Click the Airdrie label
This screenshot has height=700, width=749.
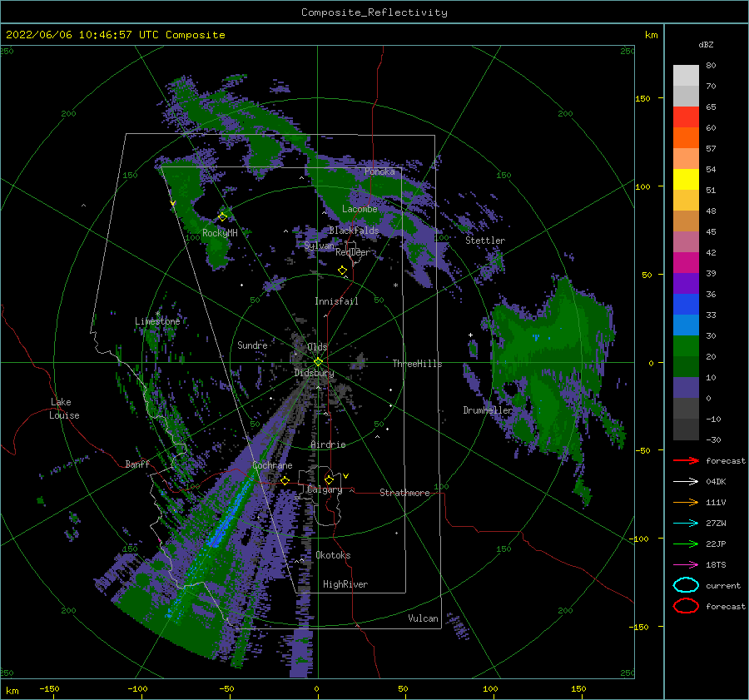(328, 444)
